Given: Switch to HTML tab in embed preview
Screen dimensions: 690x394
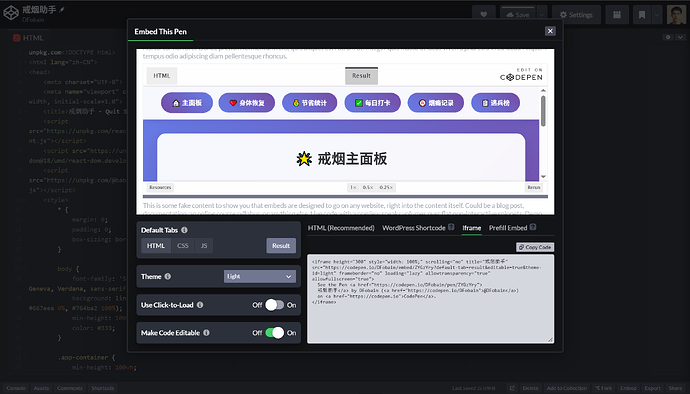Looking at the screenshot, I should [161, 76].
